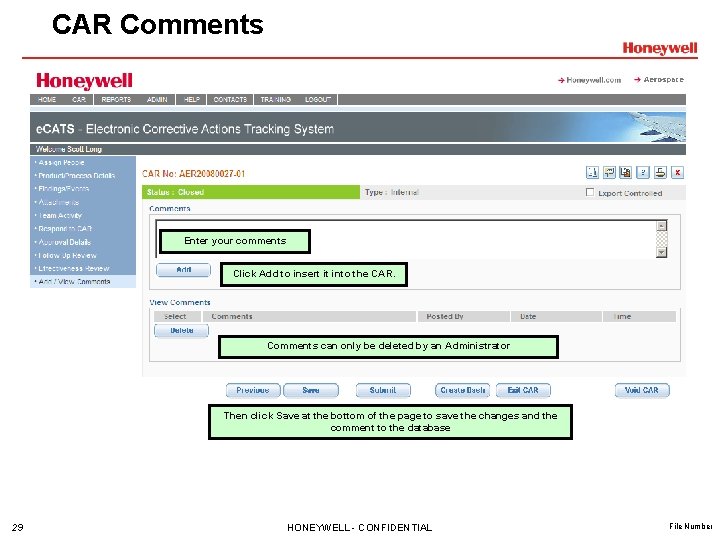The height and width of the screenshot is (540, 720).
Task: Click the document with padlock icon
Action: point(625,173)
